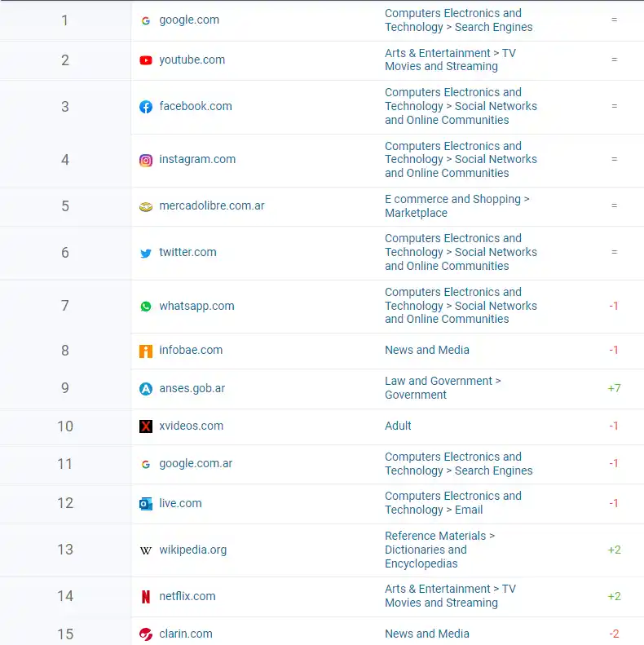Click the Outlook icon beside live.com
The height and width of the screenshot is (645, 644).
tap(146, 504)
